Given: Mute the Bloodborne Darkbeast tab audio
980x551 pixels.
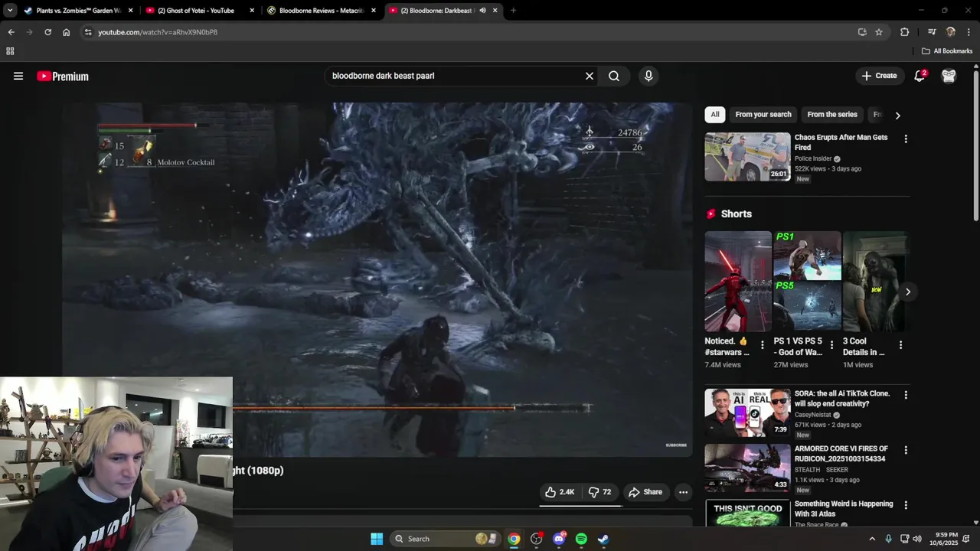Looking at the screenshot, I should click(x=482, y=11).
